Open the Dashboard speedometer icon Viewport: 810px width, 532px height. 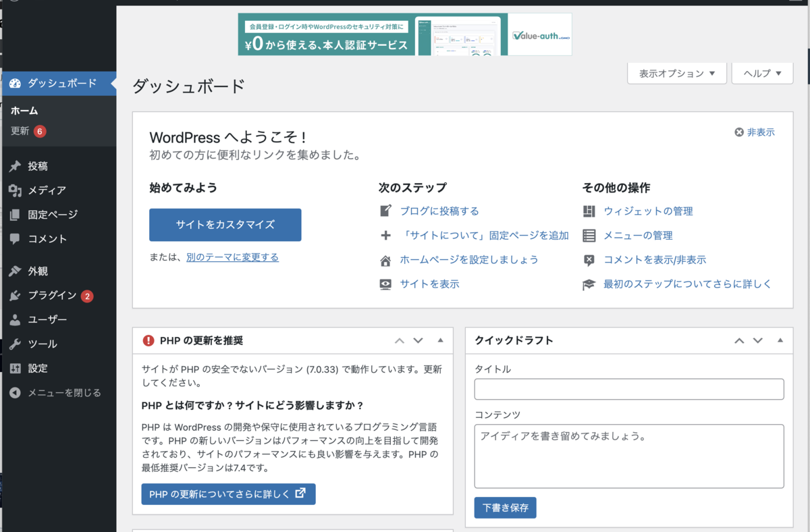(x=16, y=84)
